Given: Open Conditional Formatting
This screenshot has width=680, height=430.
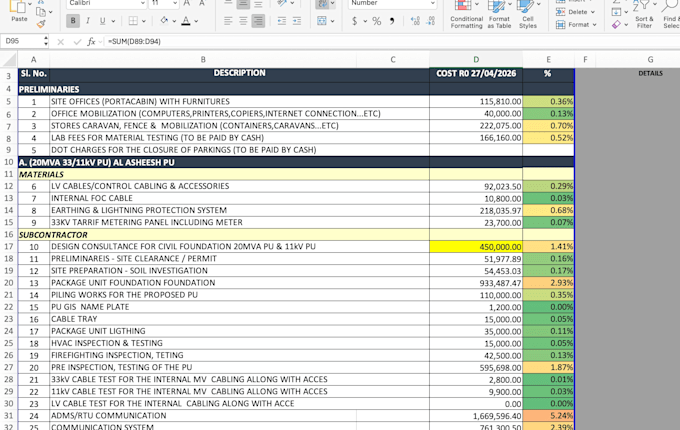Looking at the screenshot, I should coord(466,15).
